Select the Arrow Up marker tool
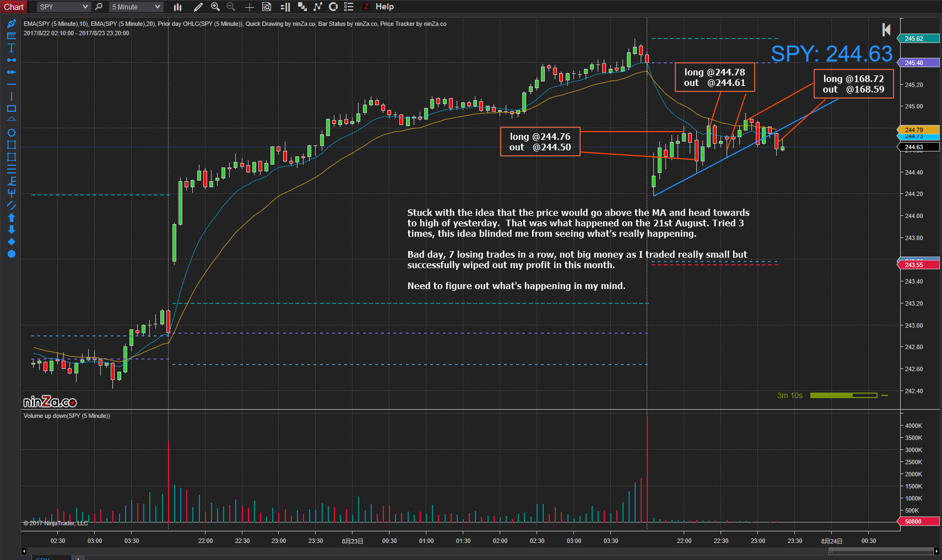Screen dimensions: 942x560 [x=11, y=218]
